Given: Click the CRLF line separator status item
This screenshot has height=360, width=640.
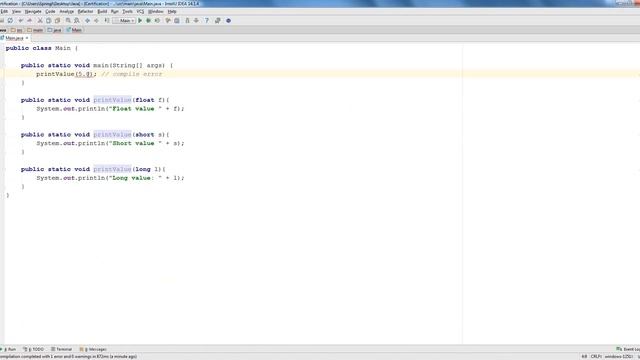Looking at the screenshot, I should click(596, 357).
